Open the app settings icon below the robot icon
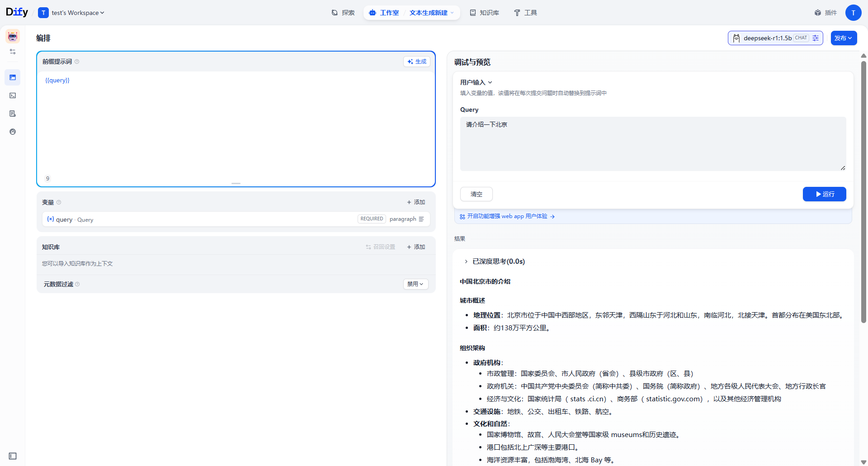 click(12, 52)
